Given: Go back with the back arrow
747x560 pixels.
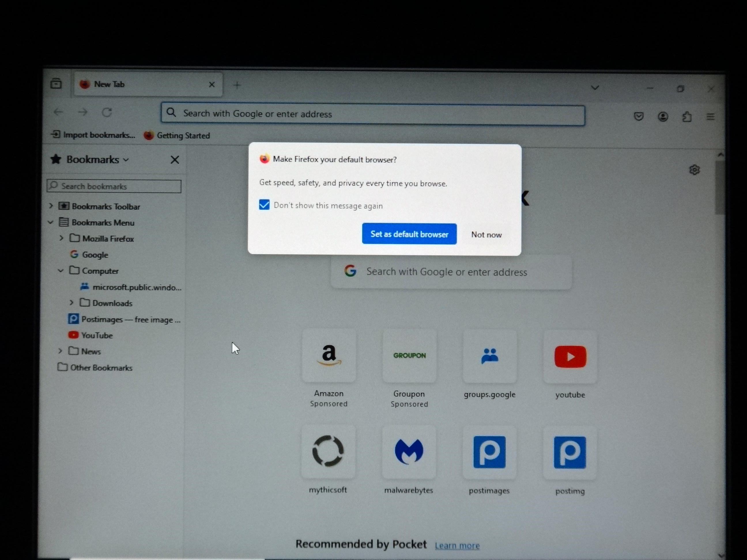Looking at the screenshot, I should [59, 112].
